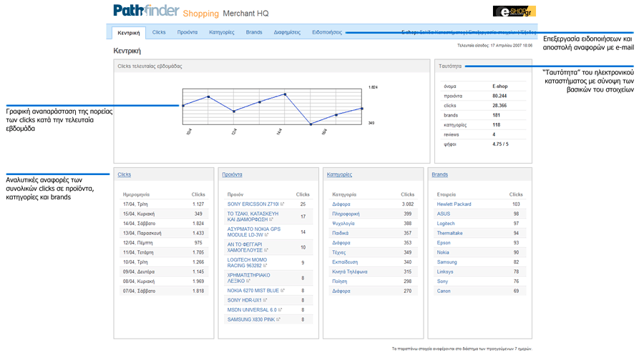Select the 08/04, Κυριακή date row
This screenshot has width=644, height=358.
(163, 282)
